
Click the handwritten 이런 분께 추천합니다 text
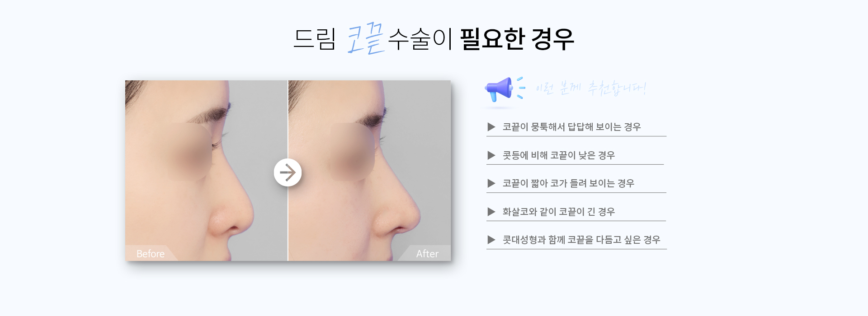tap(591, 88)
